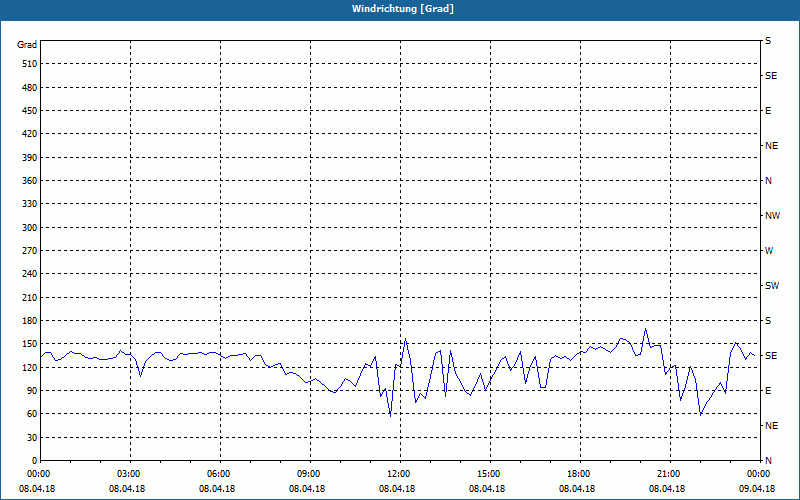Screen dimensions: 800x500
Task: Click the "03:00" time label
Action: tap(127, 474)
